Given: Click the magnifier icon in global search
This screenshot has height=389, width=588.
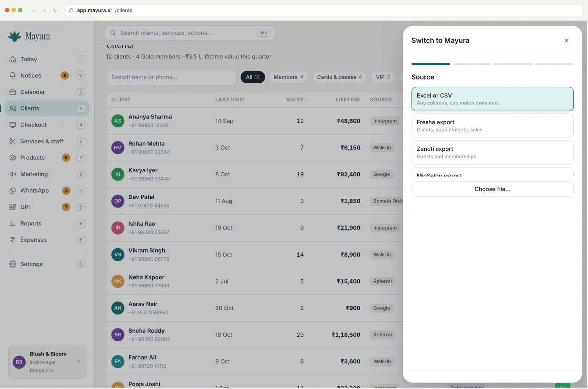Looking at the screenshot, I should 113,33.
